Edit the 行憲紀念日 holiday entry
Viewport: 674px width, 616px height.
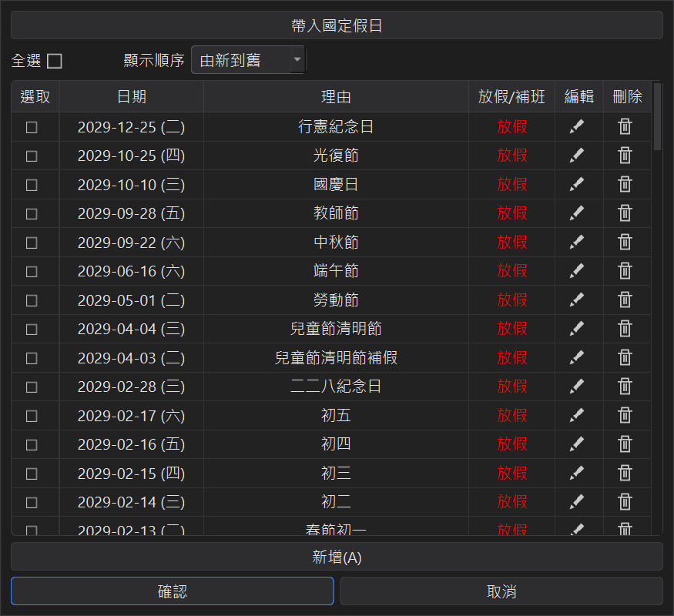[577, 127]
